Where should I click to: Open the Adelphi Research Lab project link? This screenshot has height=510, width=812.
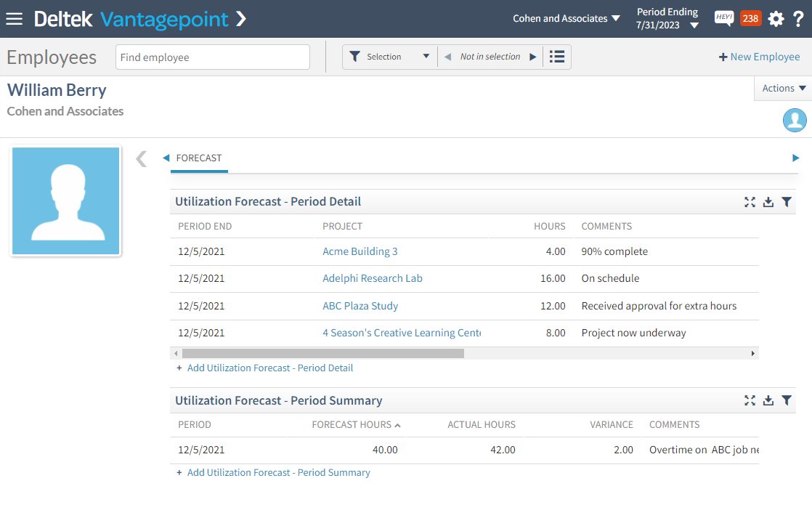point(373,278)
